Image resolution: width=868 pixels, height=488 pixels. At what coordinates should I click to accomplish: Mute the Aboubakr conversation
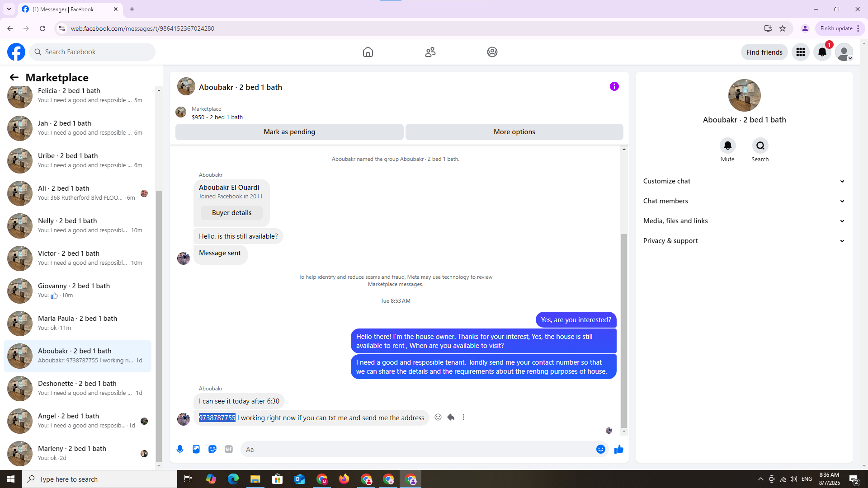point(727,145)
